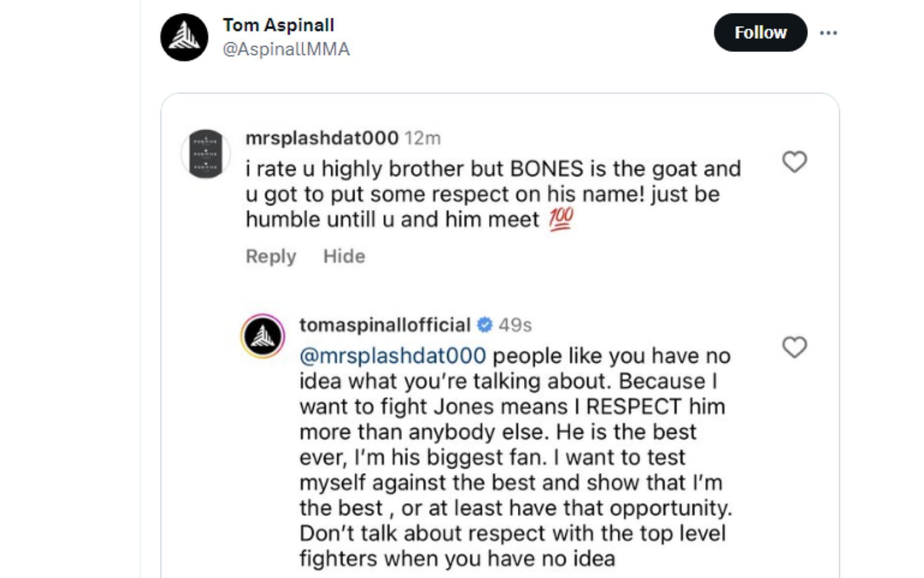This screenshot has width=924, height=578.
Task: Click the blue @mrsplashdat000 mention
Action: [x=392, y=356]
